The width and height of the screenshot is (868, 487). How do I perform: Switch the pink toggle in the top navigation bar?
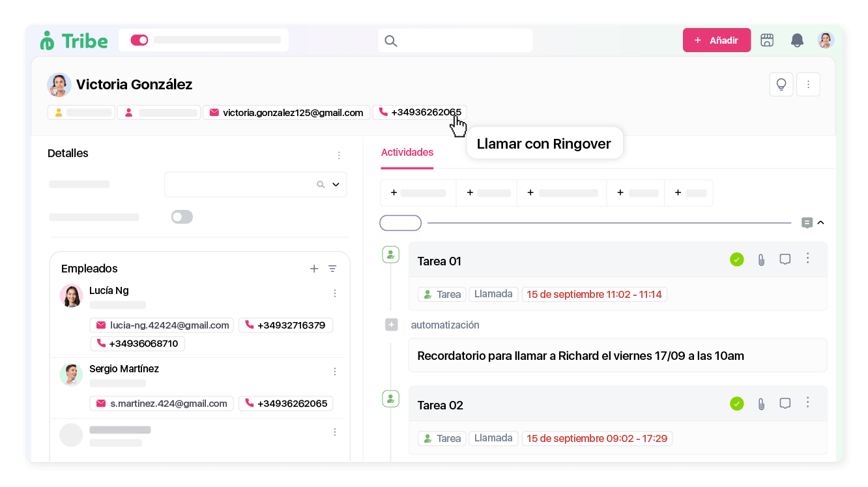pyautogui.click(x=139, y=39)
